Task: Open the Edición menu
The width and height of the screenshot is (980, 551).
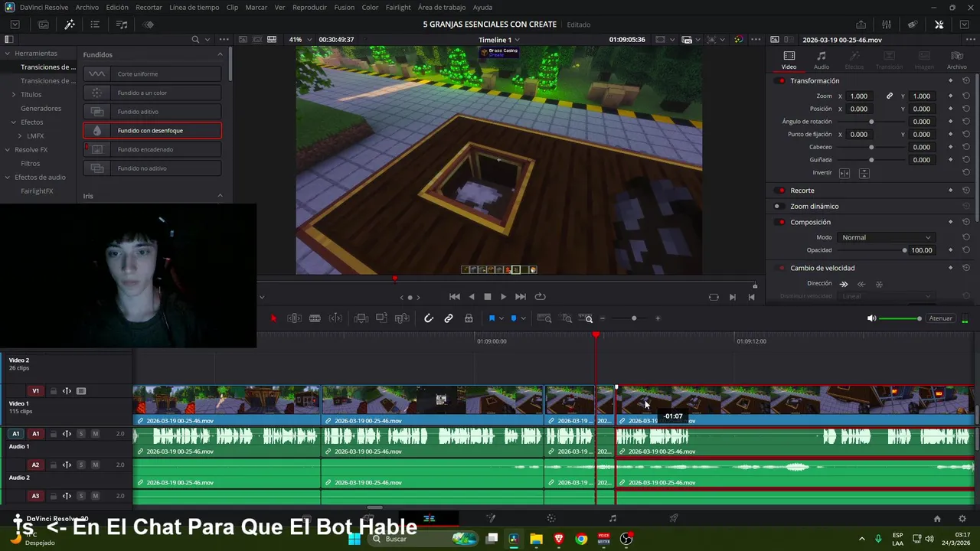Action: (x=117, y=7)
